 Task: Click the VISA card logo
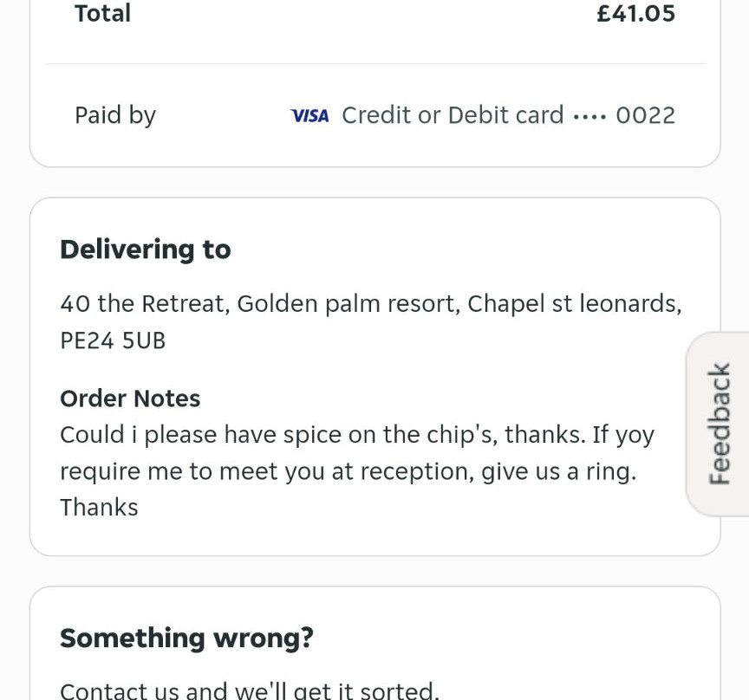309,116
